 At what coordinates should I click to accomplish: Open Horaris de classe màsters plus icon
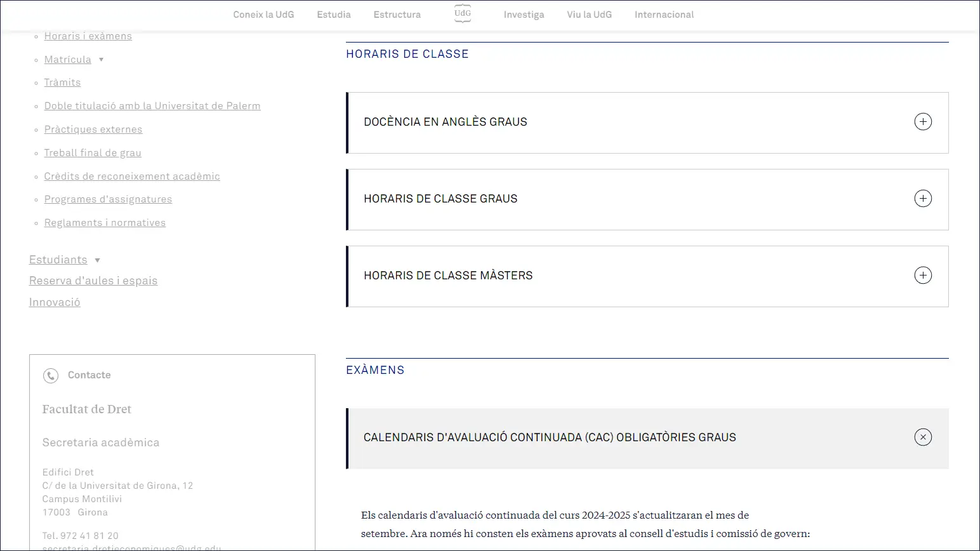922,275
